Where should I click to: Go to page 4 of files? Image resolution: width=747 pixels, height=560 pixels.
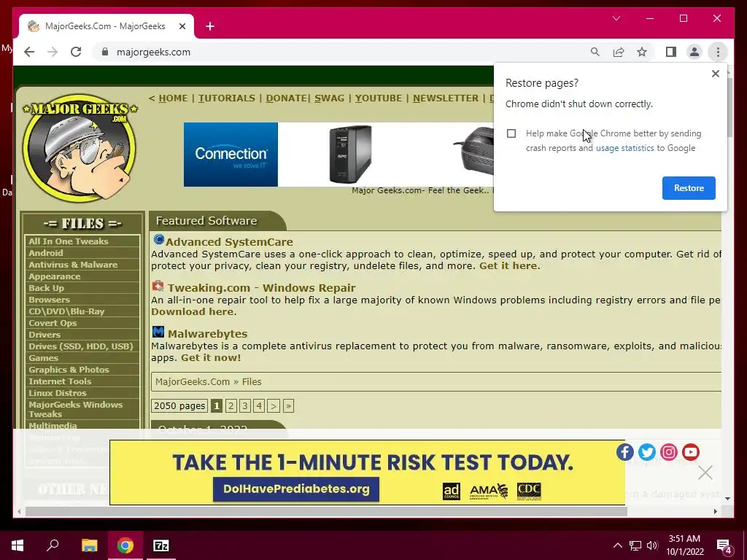(259, 405)
